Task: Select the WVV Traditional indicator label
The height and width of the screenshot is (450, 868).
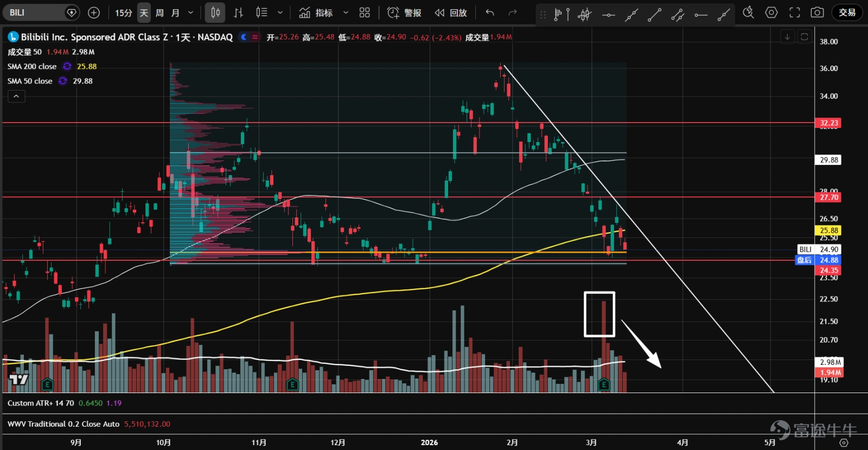Action: 63,424
